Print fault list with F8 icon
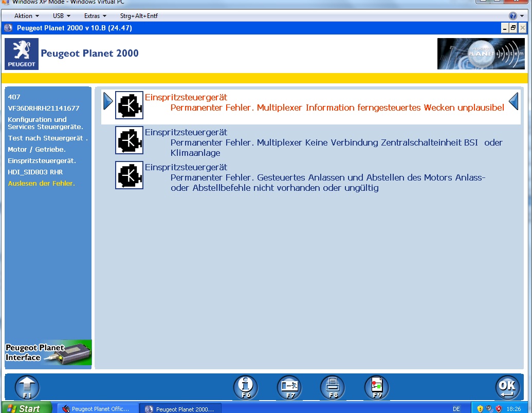 [333, 387]
